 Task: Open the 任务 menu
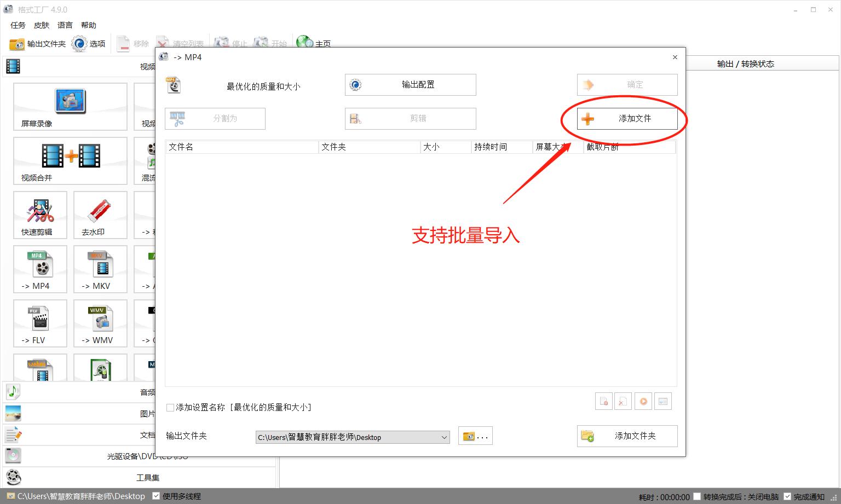point(17,25)
